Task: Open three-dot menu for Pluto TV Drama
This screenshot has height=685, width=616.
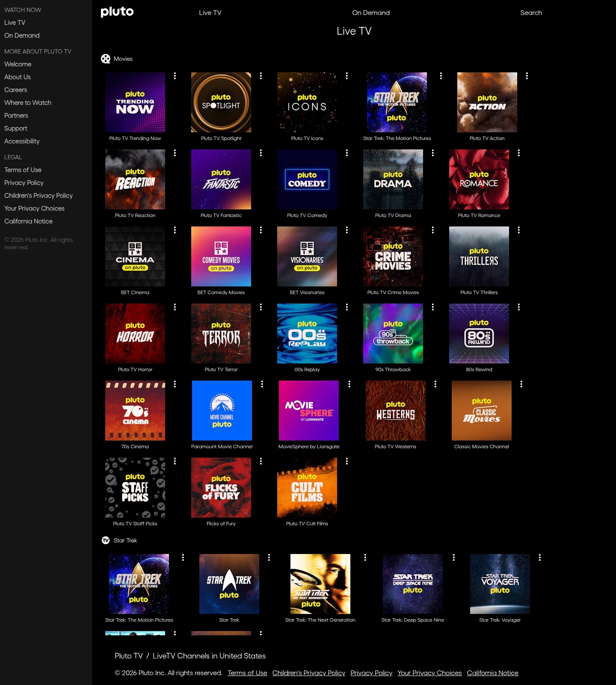Action: [x=433, y=153]
